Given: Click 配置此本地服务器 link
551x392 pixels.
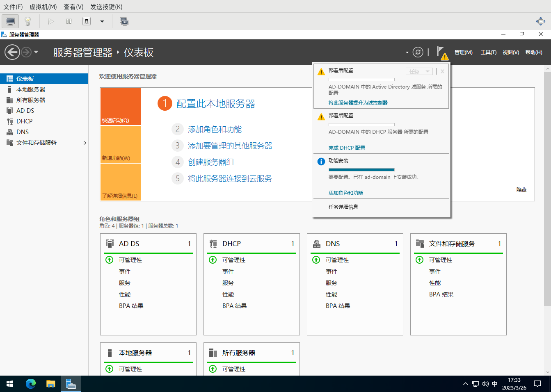Looking at the screenshot, I should point(215,104).
